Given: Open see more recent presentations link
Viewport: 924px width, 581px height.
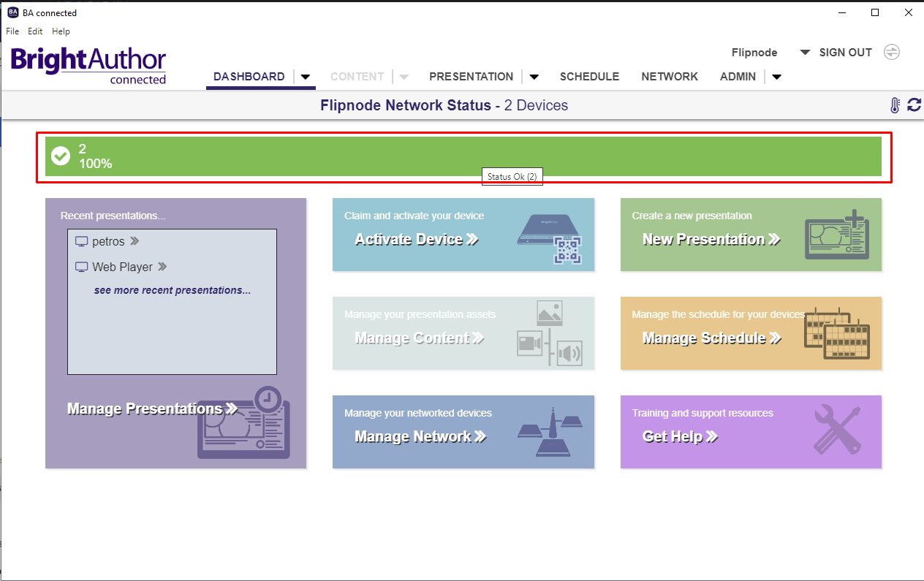Looking at the screenshot, I should (172, 290).
